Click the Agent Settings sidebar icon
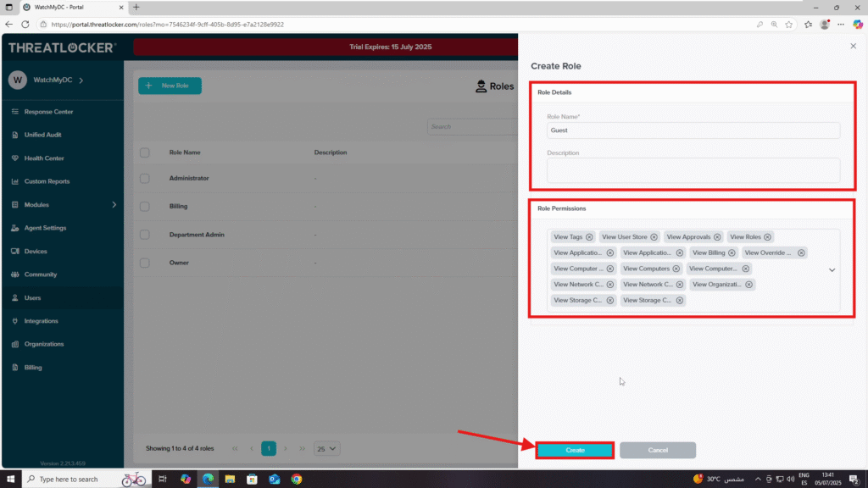 (x=15, y=228)
